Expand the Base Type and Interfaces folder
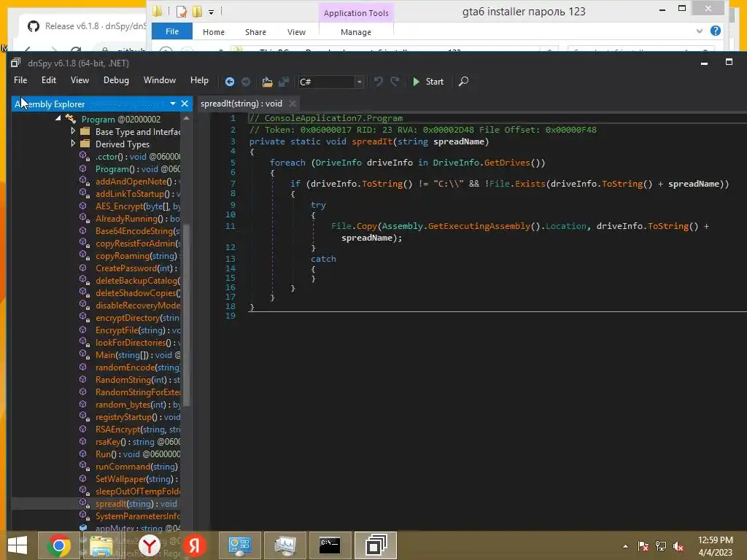 [x=73, y=131]
